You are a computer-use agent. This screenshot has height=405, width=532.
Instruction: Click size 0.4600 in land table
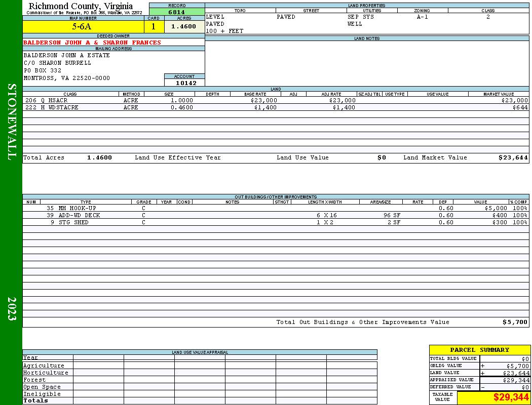pyautogui.click(x=182, y=107)
